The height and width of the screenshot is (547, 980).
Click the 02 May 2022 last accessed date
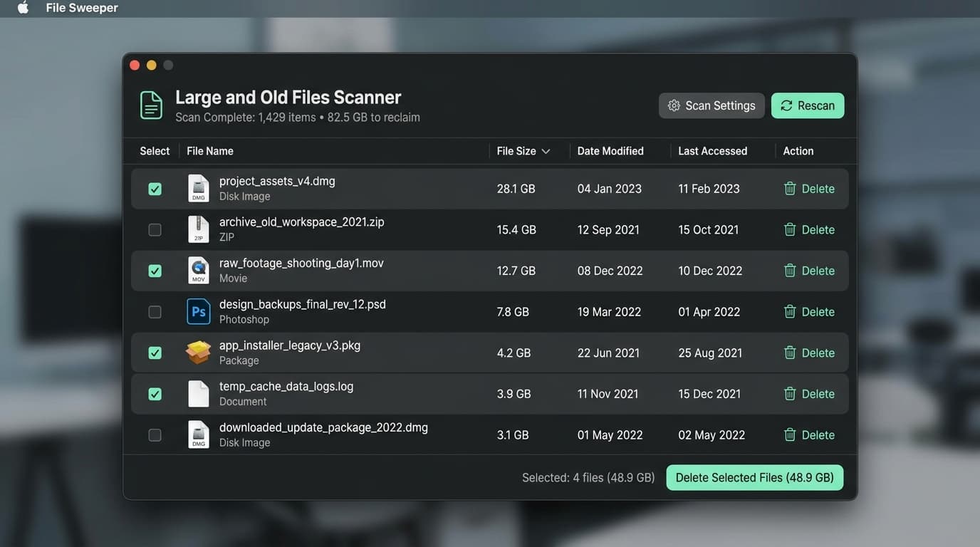click(x=711, y=434)
